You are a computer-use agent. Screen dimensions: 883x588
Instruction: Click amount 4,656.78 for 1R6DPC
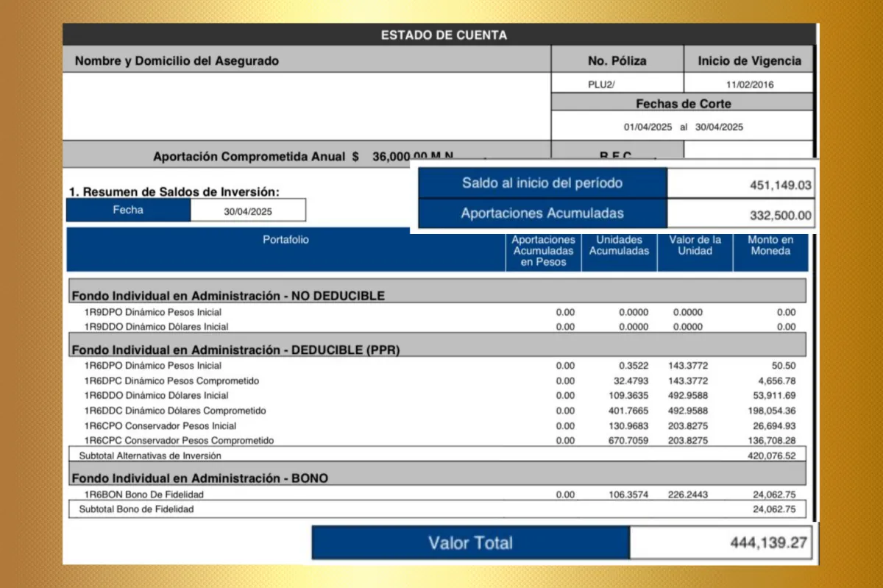777,381
